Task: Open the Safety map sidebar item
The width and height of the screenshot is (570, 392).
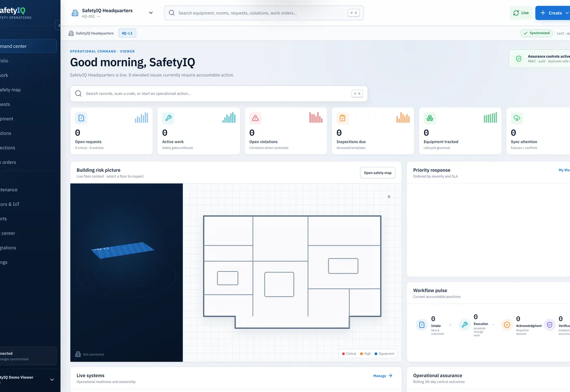Action: [x=28, y=90]
